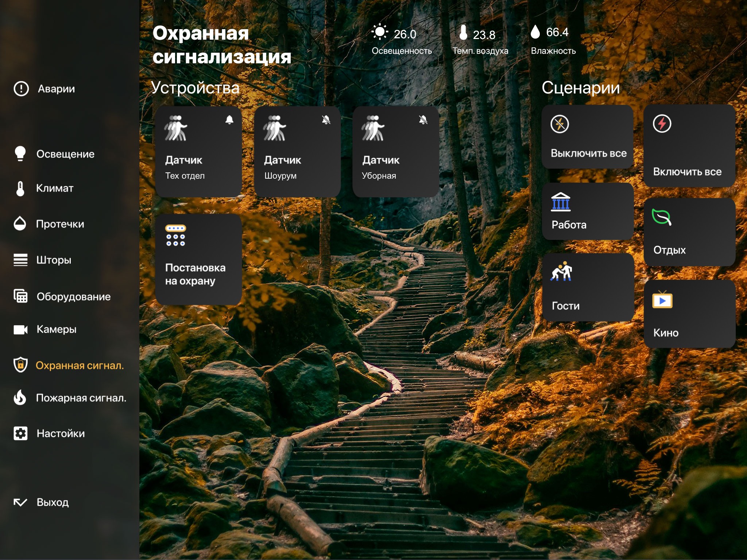747x560 pixels.
Task: Click the Отдых leaf icon
Action: tap(661, 218)
